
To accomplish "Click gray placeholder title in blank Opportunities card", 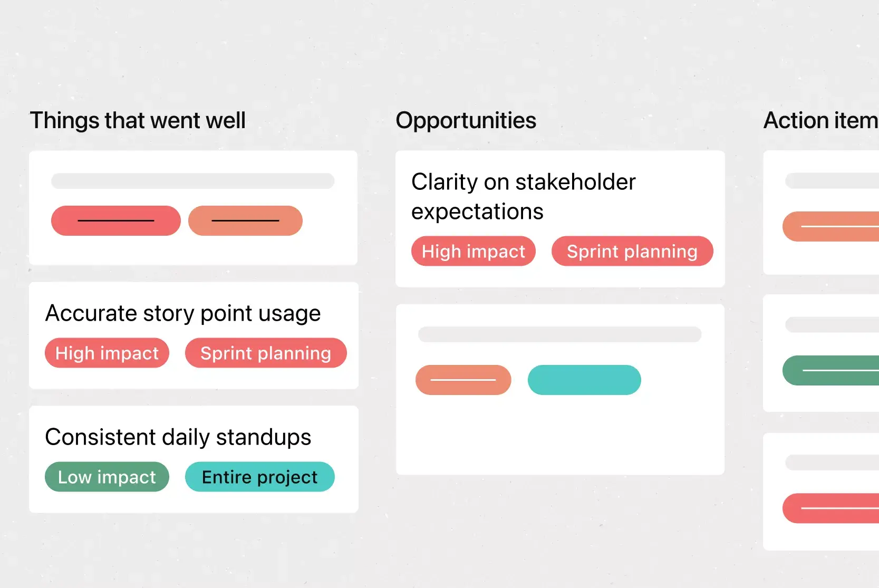I will pos(559,334).
